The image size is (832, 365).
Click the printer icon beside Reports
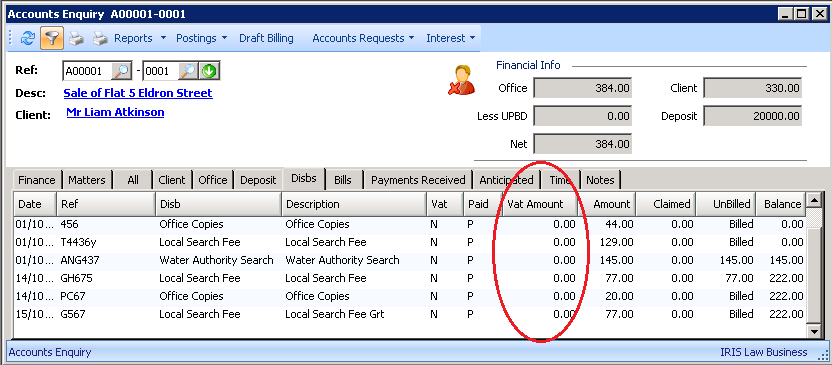(100, 38)
